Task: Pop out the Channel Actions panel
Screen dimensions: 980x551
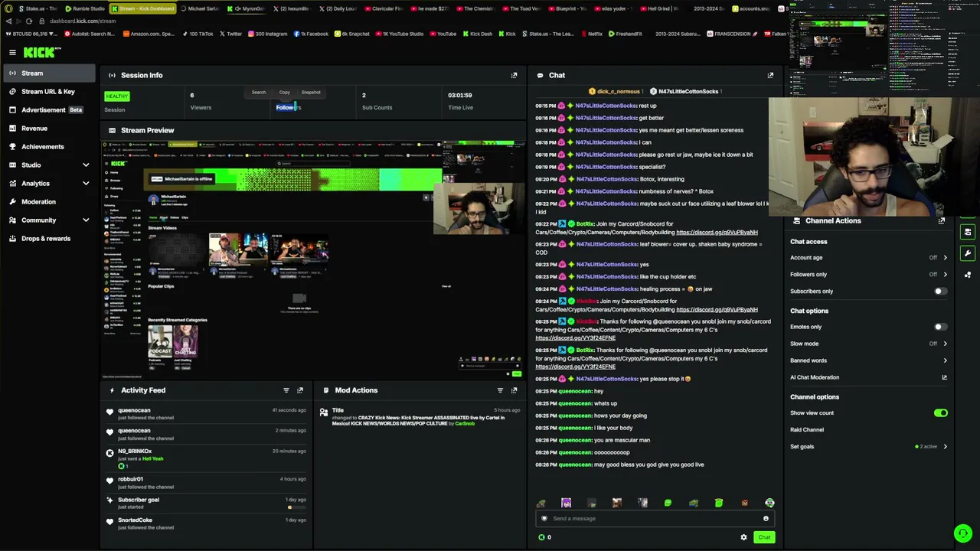Action: click(x=941, y=220)
